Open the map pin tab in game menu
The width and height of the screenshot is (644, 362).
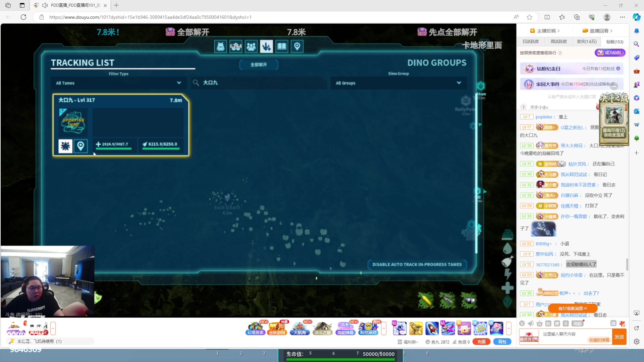[x=297, y=46]
